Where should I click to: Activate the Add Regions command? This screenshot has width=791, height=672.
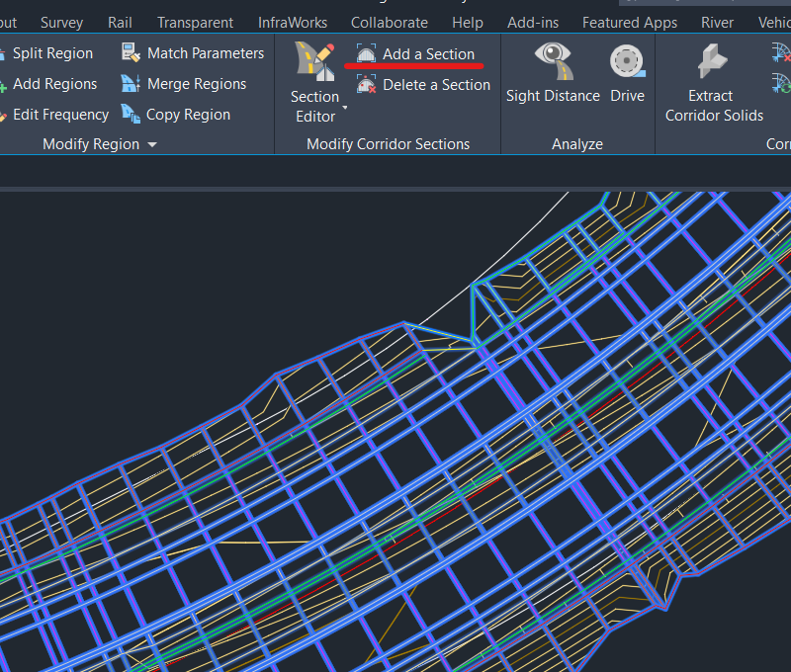click(54, 83)
